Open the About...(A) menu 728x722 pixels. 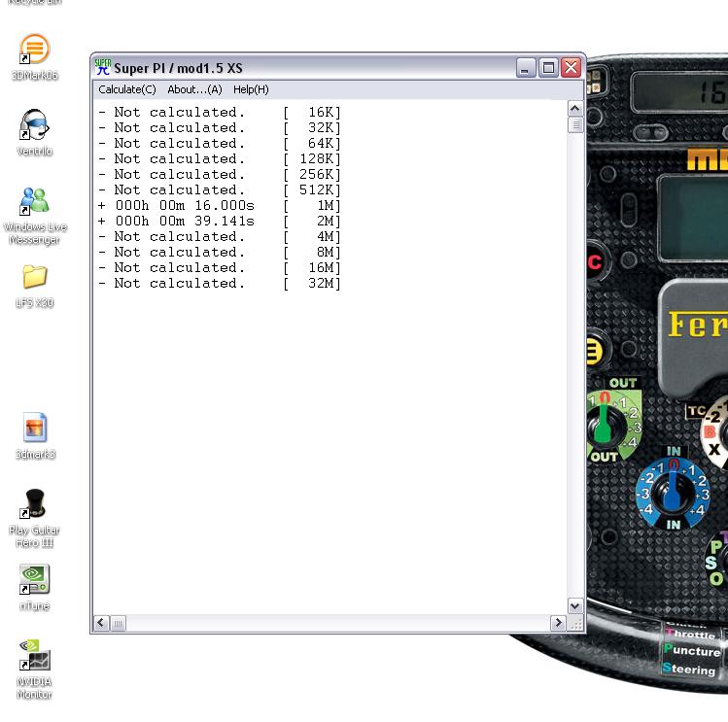point(194,89)
